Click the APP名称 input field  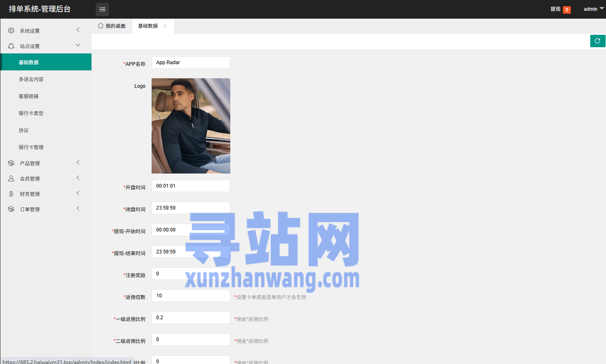pos(191,63)
